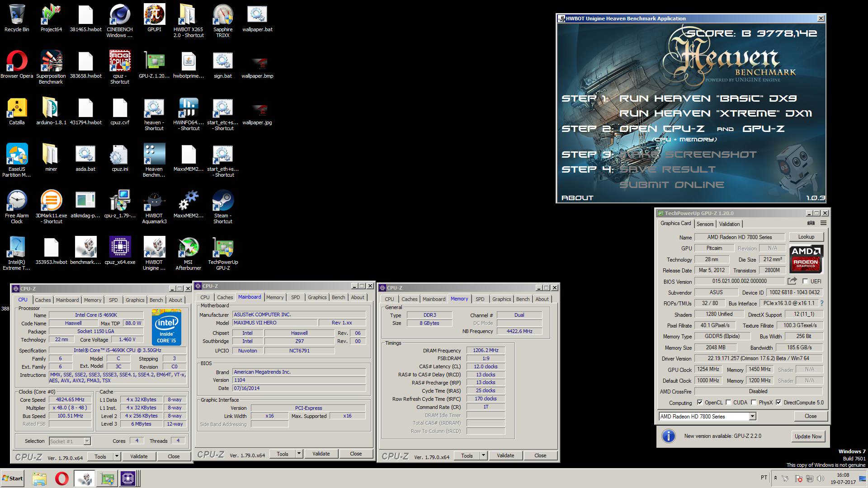Click Update Now in GPU-Z notification
The width and height of the screenshot is (868, 488).
coord(808,436)
